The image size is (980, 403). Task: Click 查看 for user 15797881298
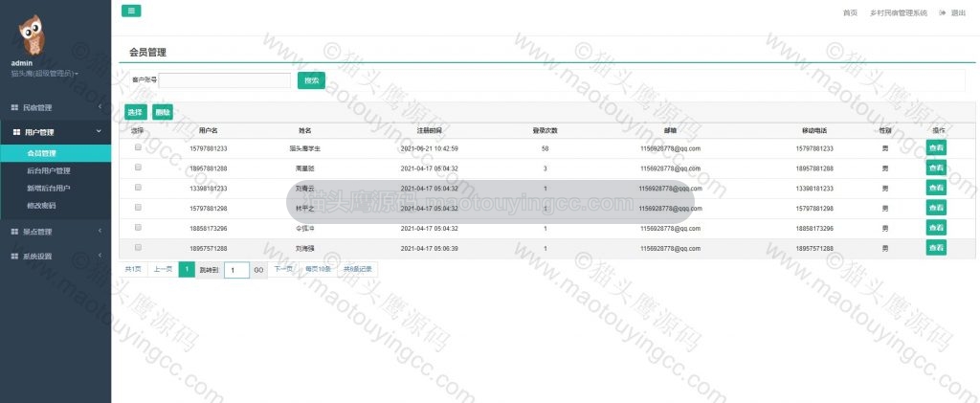pos(936,208)
